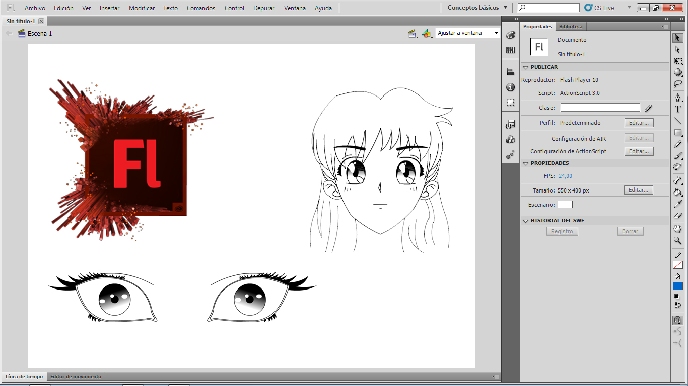
Task: Select the Selection arrow tool
Action: (x=677, y=39)
